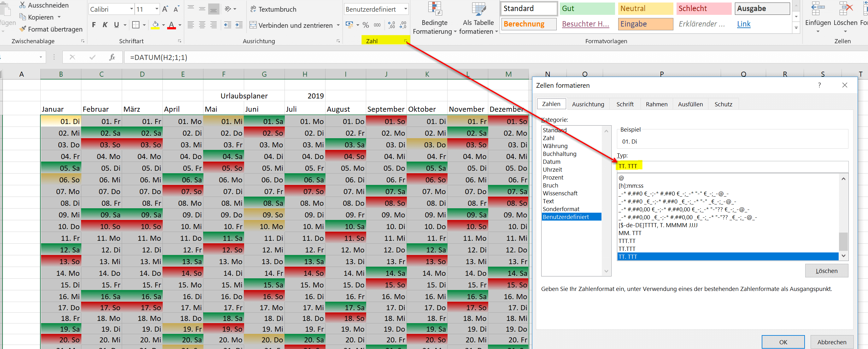Click the add decimal place icon
Image resolution: width=868 pixels, height=349 pixels.
[391, 25]
